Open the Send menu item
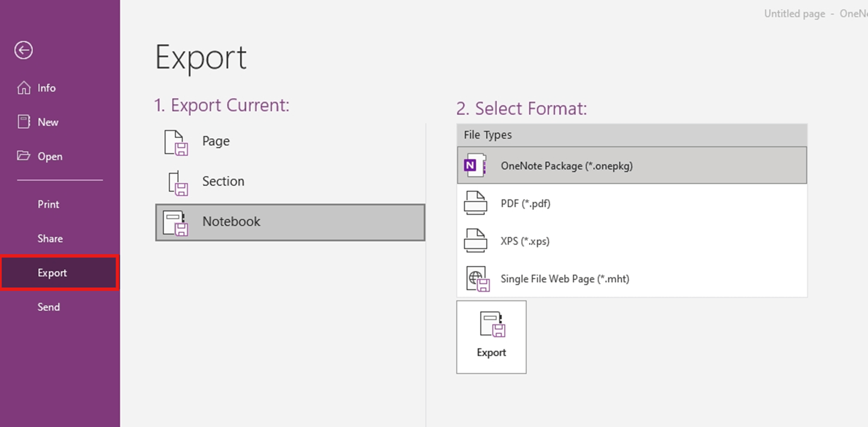Viewport: 868px width, 427px height. (x=49, y=307)
